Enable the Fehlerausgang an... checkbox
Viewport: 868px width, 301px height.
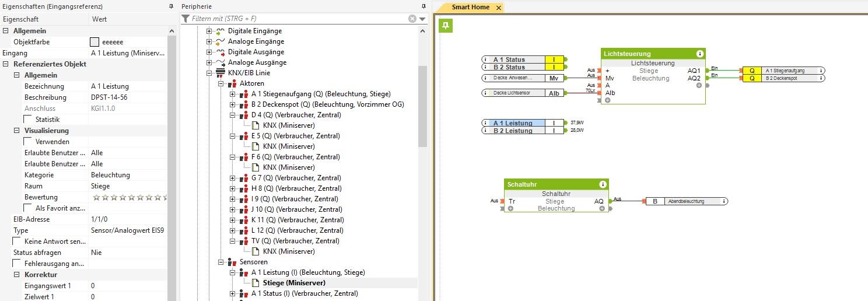(x=16, y=264)
